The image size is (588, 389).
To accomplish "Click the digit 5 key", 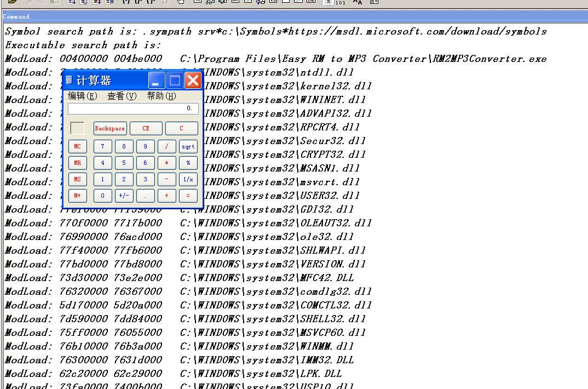I will (124, 163).
